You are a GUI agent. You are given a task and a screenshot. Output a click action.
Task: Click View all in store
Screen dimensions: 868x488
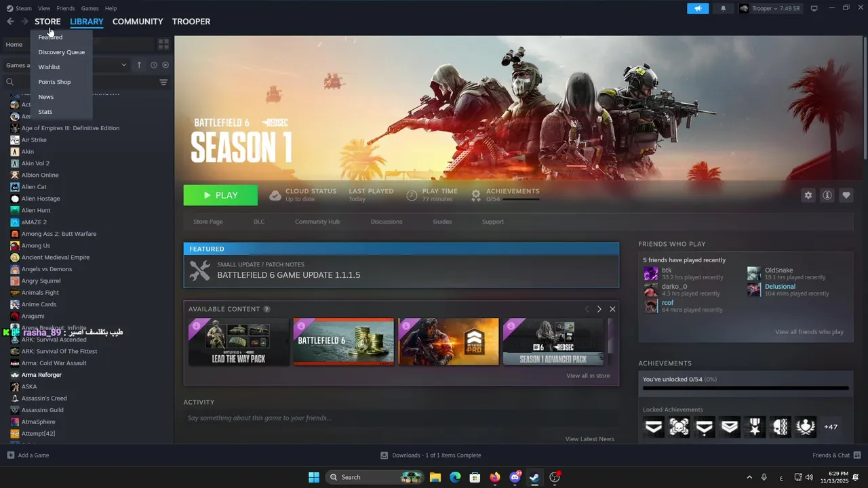pyautogui.click(x=588, y=375)
